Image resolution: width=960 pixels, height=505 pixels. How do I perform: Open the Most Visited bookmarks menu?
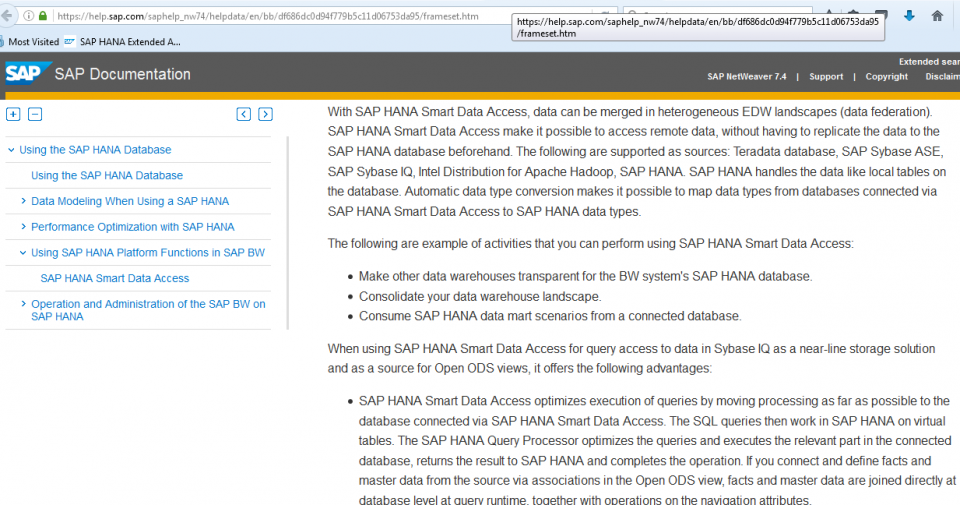click(x=33, y=42)
